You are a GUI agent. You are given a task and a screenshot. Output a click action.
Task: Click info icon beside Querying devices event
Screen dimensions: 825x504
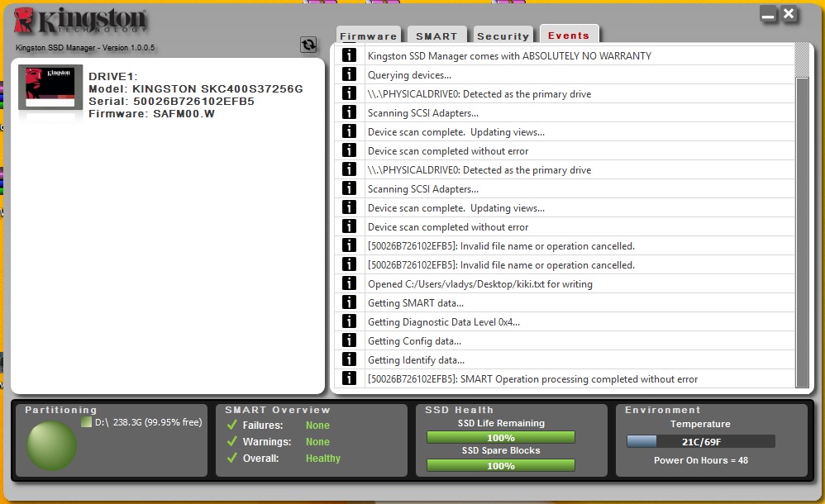tap(349, 74)
